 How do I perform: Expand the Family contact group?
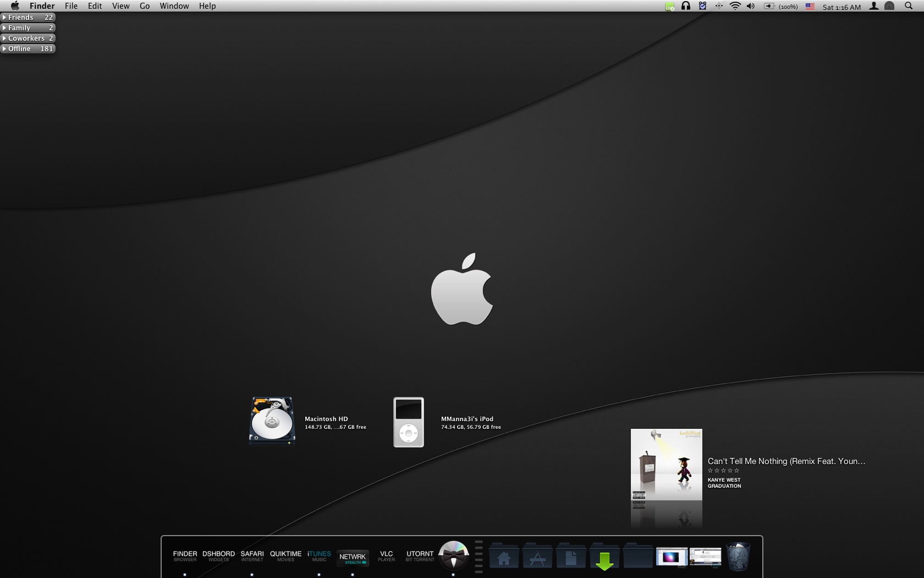pos(28,28)
